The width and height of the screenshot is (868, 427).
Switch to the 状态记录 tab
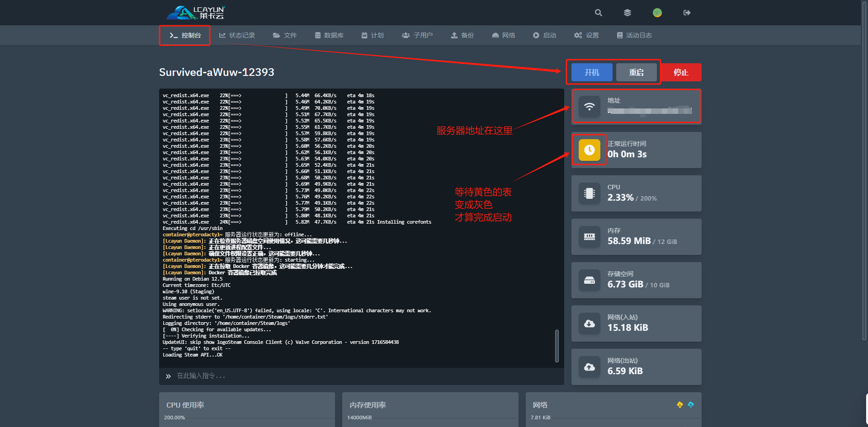tap(237, 35)
